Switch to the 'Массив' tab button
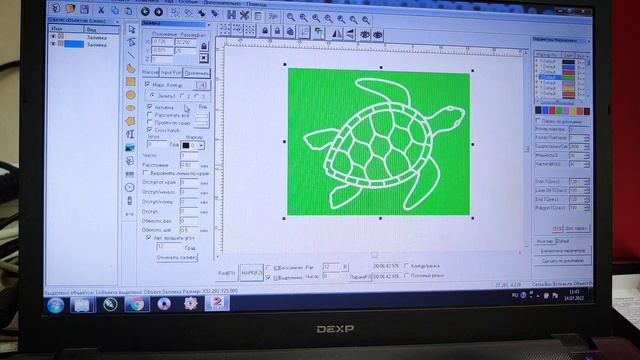 click(x=150, y=72)
